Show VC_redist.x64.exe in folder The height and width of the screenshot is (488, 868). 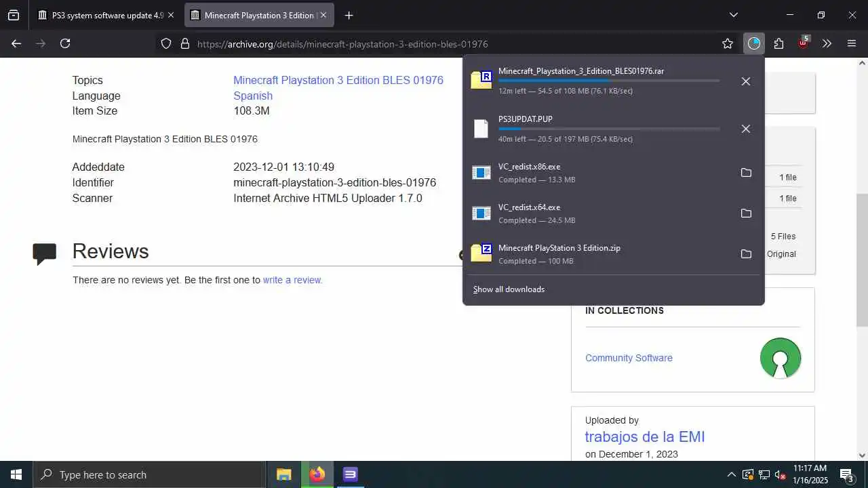[x=746, y=213]
